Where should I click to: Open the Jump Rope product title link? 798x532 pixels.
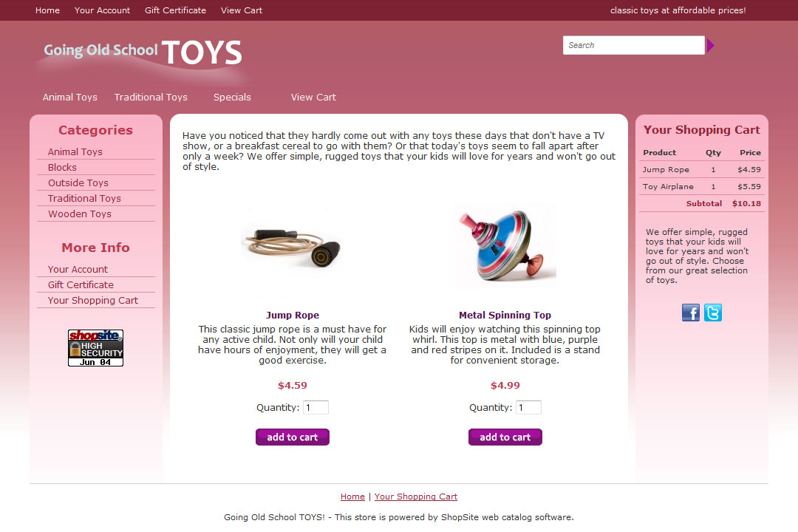click(293, 315)
